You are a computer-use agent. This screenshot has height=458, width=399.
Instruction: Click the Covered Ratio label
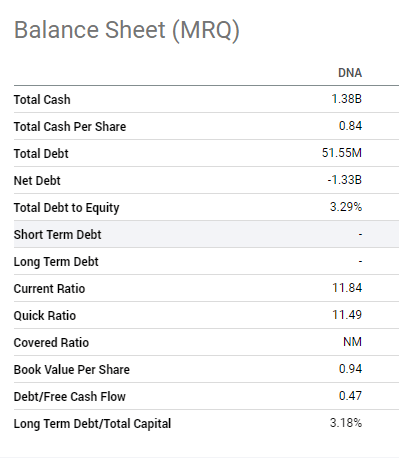[x=51, y=343]
